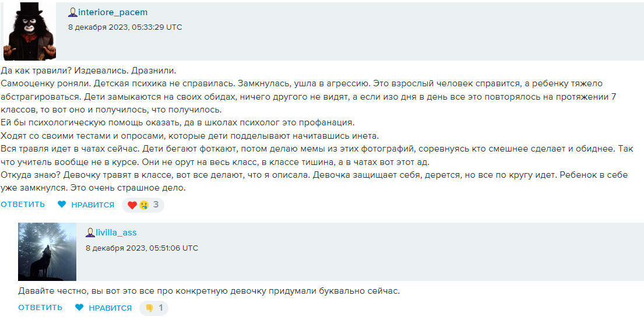644x320 pixels.
Task: Click the blue heart icon under livilla_ass's reply
Action: click(80, 308)
